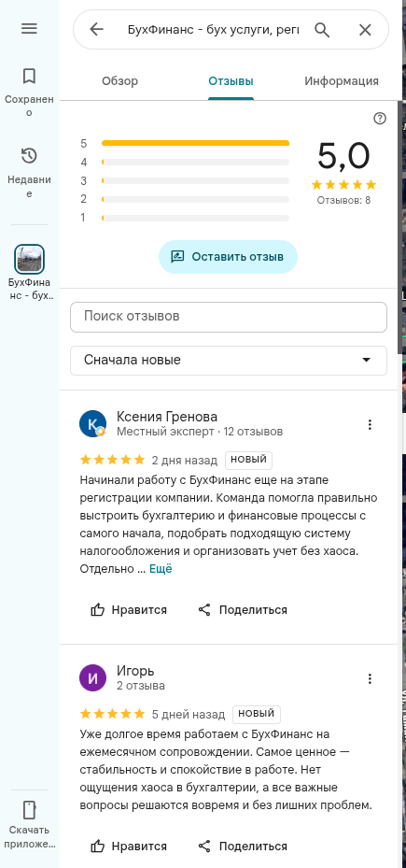The image size is (406, 868).
Task: Open options menu for Игорь's review
Action: coord(370,678)
